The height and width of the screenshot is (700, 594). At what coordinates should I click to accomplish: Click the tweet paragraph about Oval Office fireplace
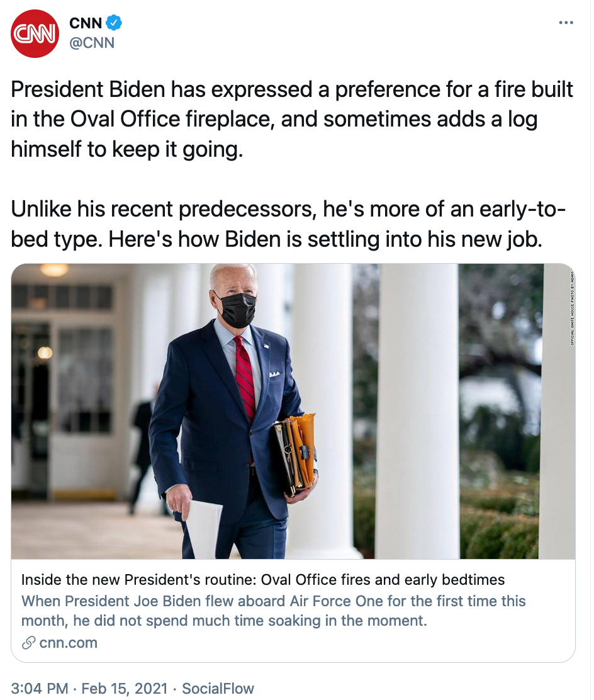(x=292, y=120)
